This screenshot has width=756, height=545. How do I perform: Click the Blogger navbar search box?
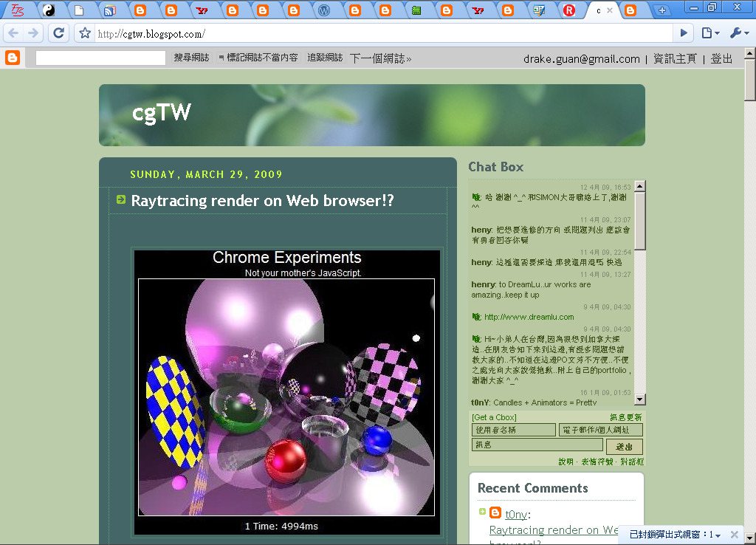click(x=100, y=58)
